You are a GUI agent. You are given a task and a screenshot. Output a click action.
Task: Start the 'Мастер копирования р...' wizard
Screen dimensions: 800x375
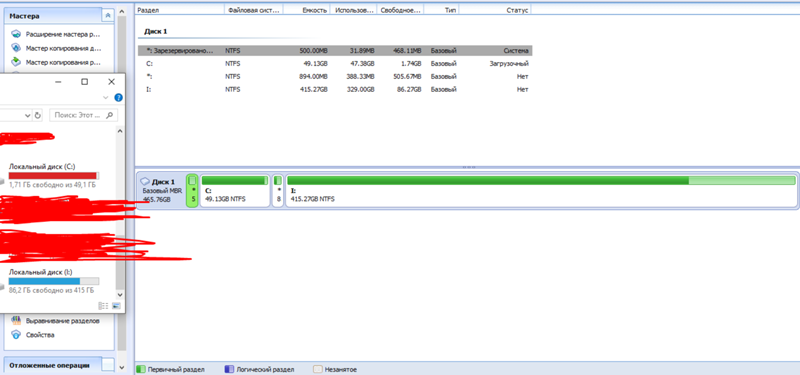pyautogui.click(x=56, y=63)
